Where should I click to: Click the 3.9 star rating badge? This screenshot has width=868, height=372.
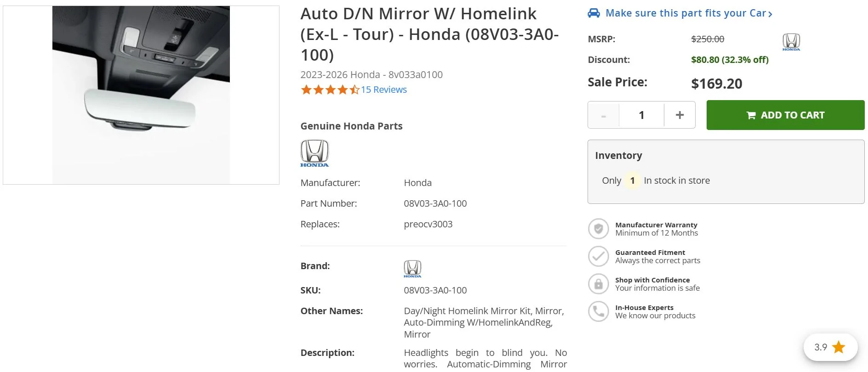click(x=829, y=347)
